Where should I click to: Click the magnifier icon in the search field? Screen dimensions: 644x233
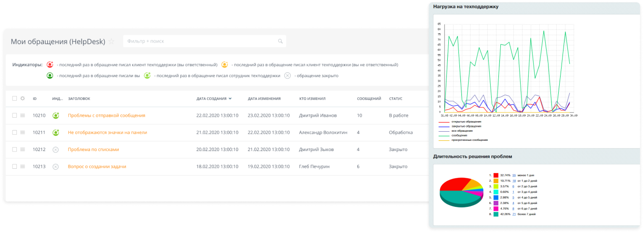(280, 41)
